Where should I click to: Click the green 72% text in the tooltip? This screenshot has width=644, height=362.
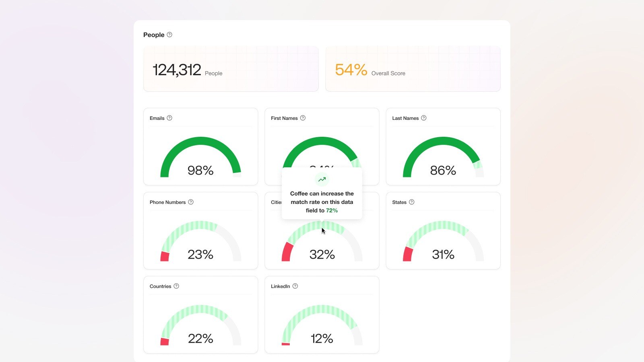coord(332,210)
